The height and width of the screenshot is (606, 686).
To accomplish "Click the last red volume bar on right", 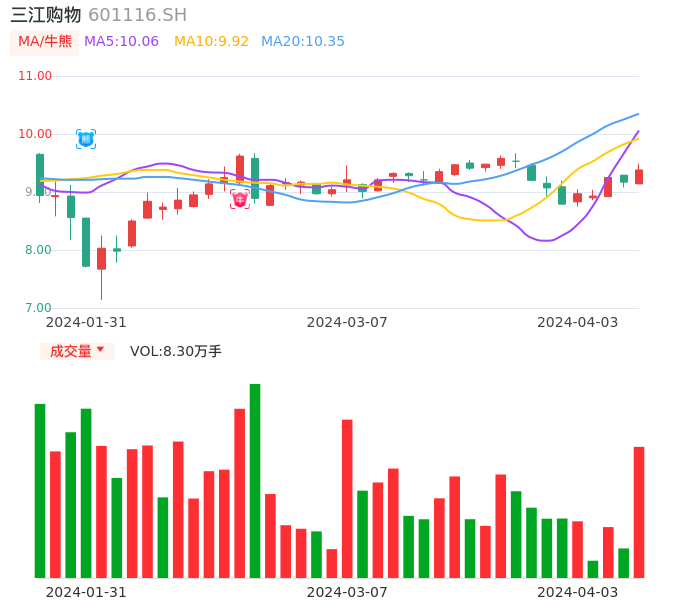I will [x=639, y=512].
